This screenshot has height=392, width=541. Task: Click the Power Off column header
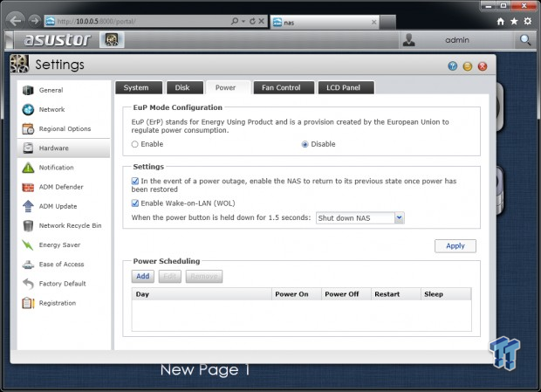346,294
